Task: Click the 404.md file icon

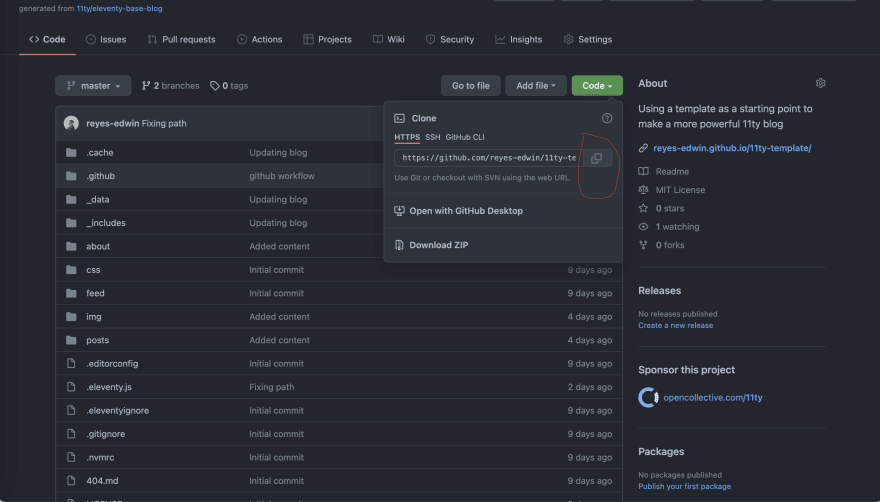Action: pyautogui.click(x=71, y=481)
